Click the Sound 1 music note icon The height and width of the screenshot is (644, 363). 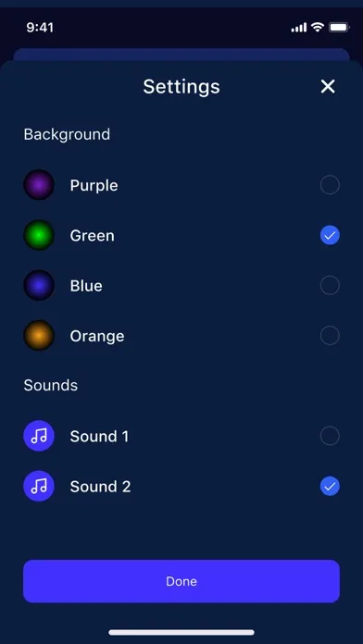pos(39,436)
